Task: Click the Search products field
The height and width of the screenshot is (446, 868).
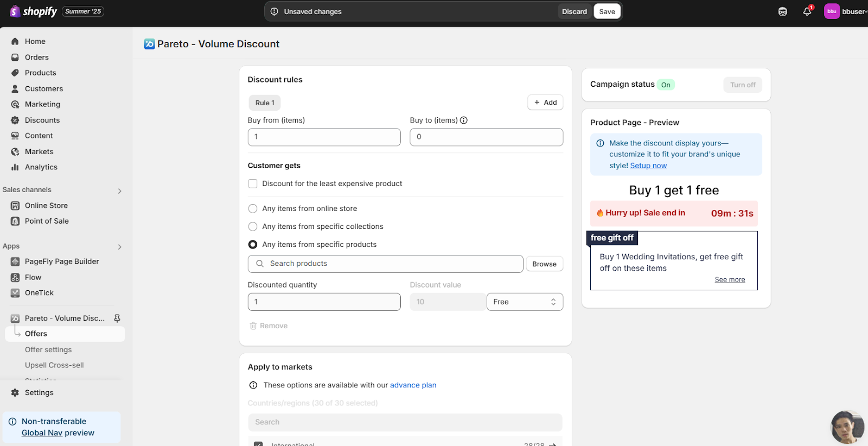Action: pyautogui.click(x=386, y=264)
